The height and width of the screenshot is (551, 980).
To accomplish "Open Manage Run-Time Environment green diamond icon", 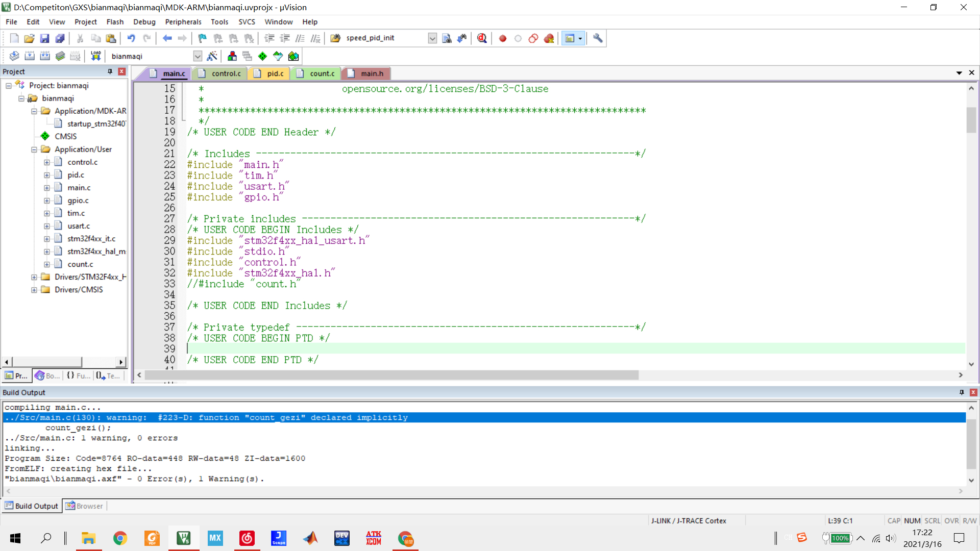I will [262, 56].
